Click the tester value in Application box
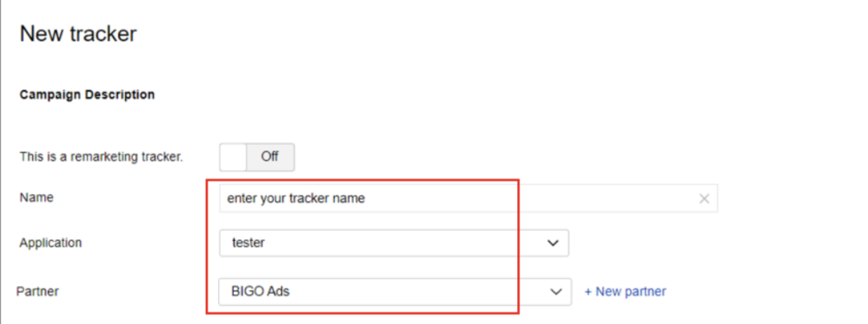 coord(248,243)
